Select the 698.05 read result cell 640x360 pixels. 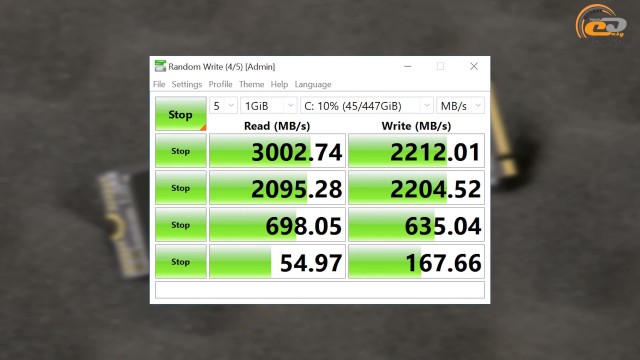[278, 224]
